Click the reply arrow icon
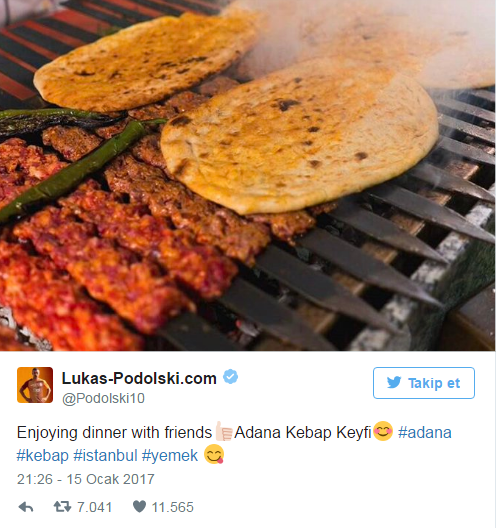The image size is (499, 528). click(x=26, y=507)
